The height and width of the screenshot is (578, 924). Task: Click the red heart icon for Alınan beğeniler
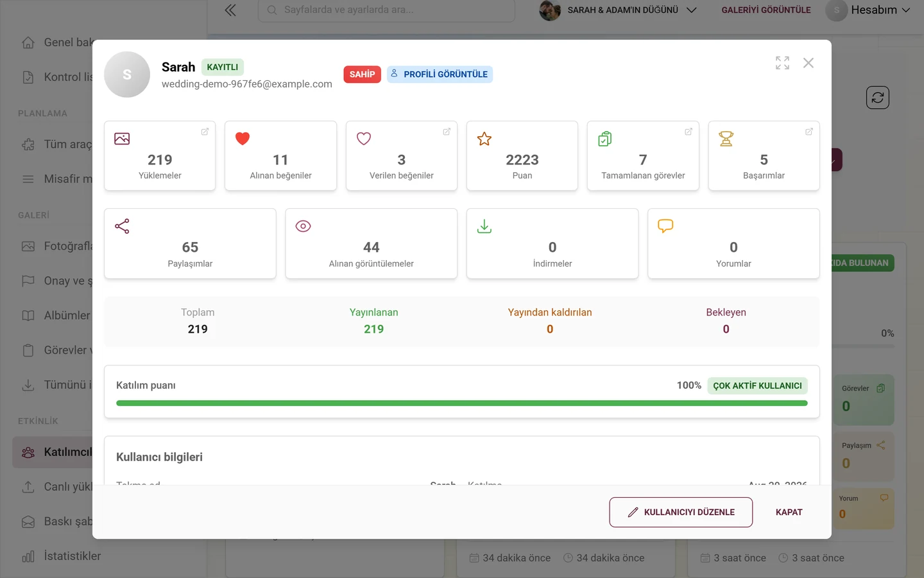tap(243, 139)
